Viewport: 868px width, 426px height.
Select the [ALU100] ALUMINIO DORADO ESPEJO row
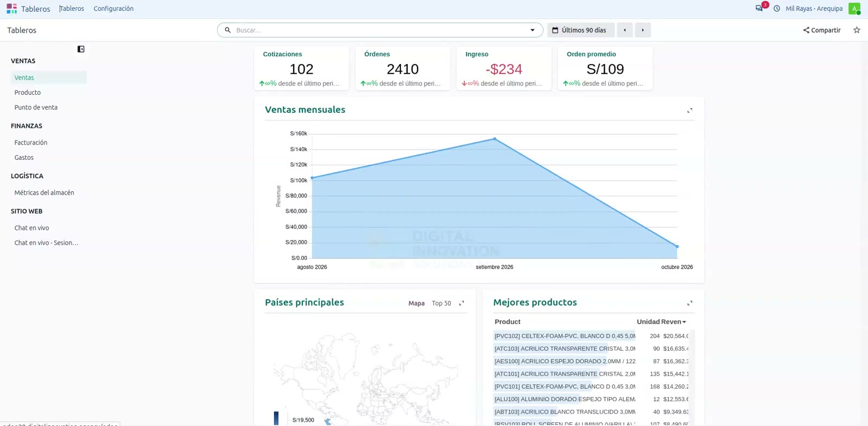coord(591,399)
